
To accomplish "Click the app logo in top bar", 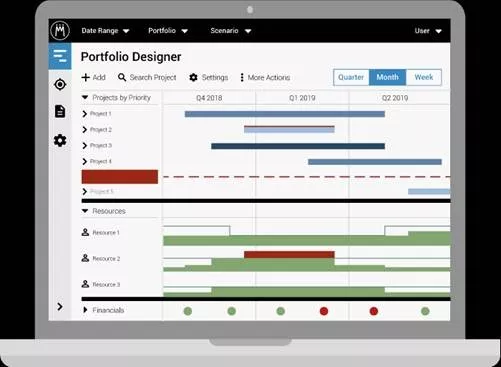I will [60, 31].
